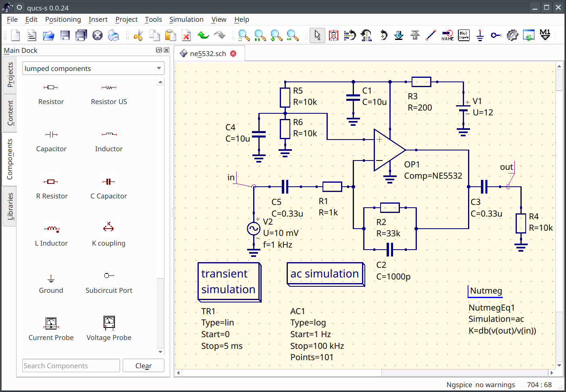Toggle the Mirror about Y axis tool

coord(366,35)
